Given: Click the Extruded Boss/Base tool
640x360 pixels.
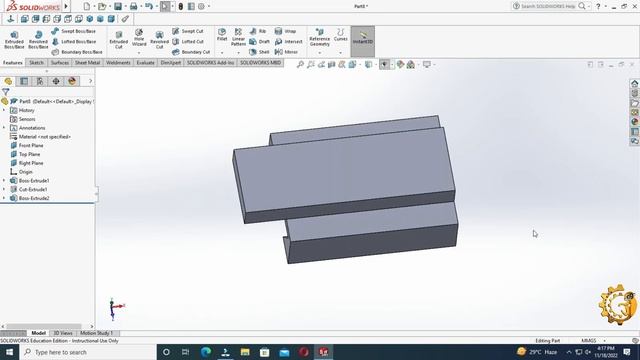Looking at the screenshot, I should point(14,40).
